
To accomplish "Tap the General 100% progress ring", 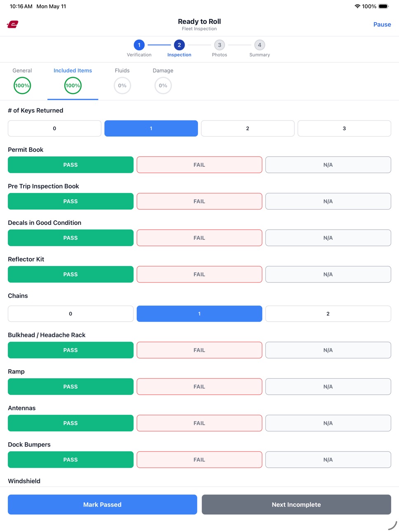I will [x=22, y=85].
